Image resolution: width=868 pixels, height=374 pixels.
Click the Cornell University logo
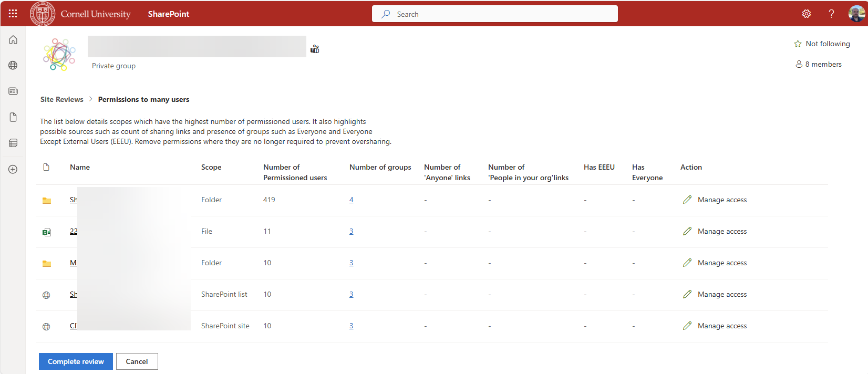click(80, 14)
